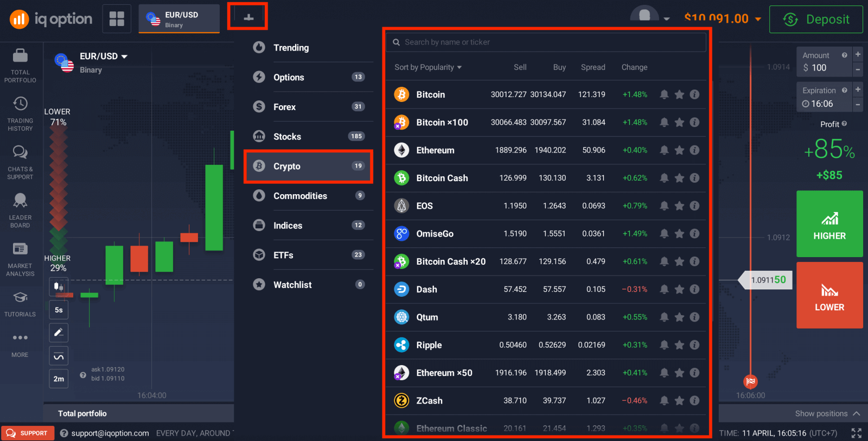
Task: Set price alert bell for Bitcoin
Action: click(664, 94)
